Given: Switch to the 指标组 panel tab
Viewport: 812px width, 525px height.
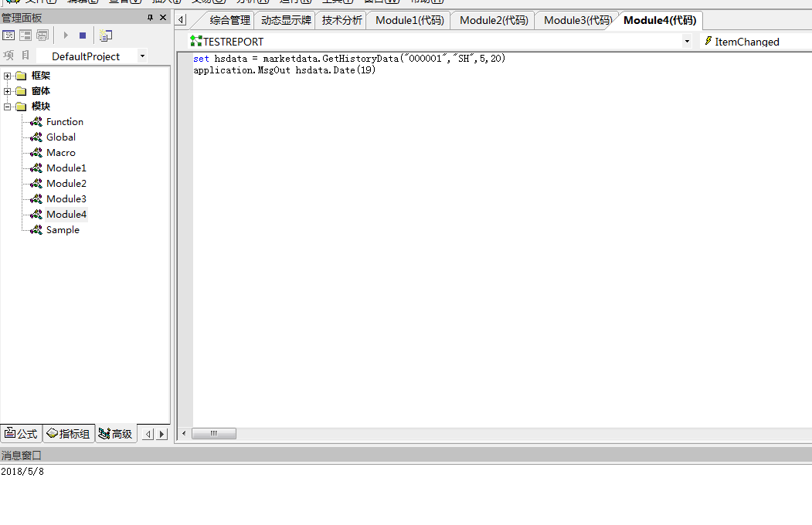Looking at the screenshot, I should click(x=68, y=433).
